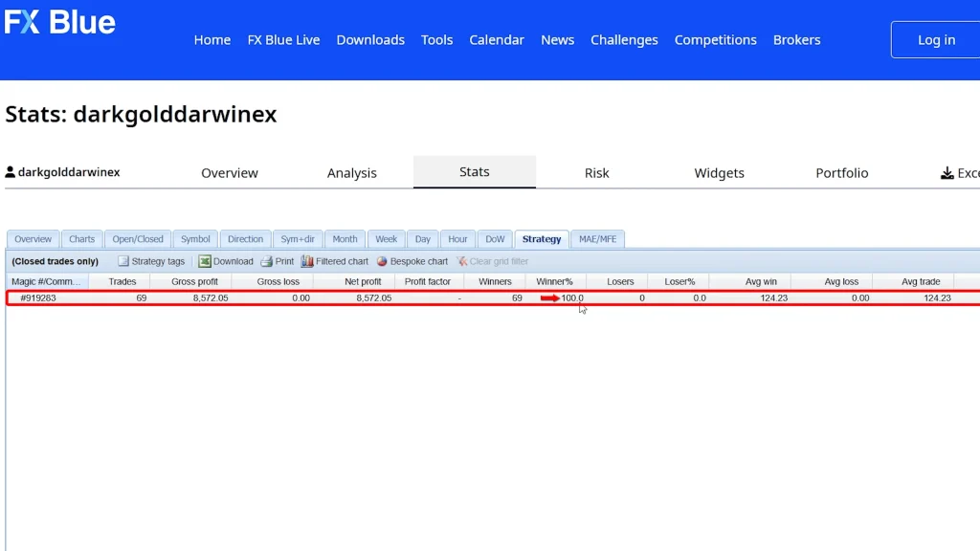Open FX Blue Live page
The image size is (980, 551).
pos(283,40)
